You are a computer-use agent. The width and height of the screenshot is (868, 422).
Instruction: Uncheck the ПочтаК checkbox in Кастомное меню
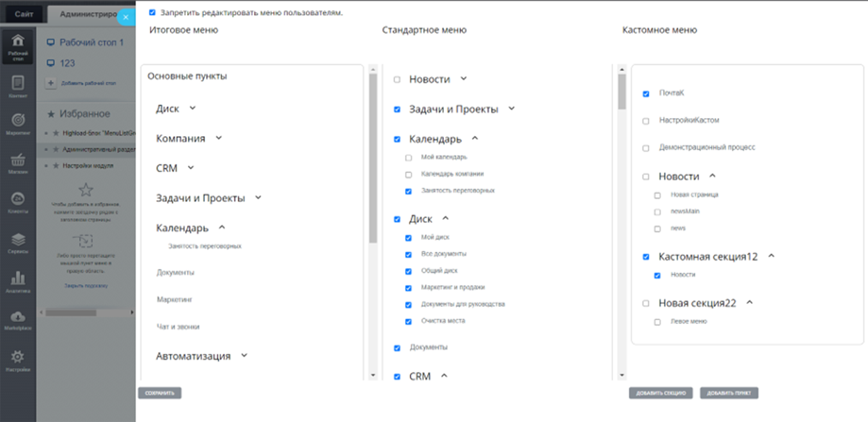click(646, 94)
